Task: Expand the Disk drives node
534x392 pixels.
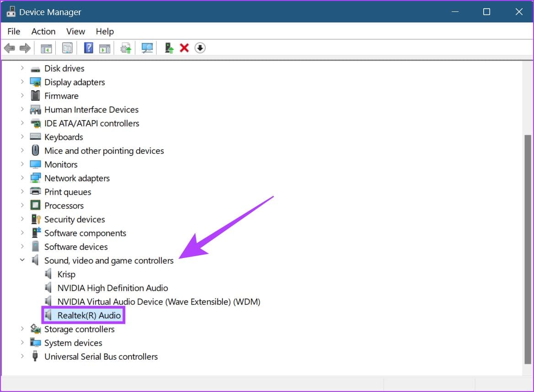Action: pyautogui.click(x=22, y=68)
